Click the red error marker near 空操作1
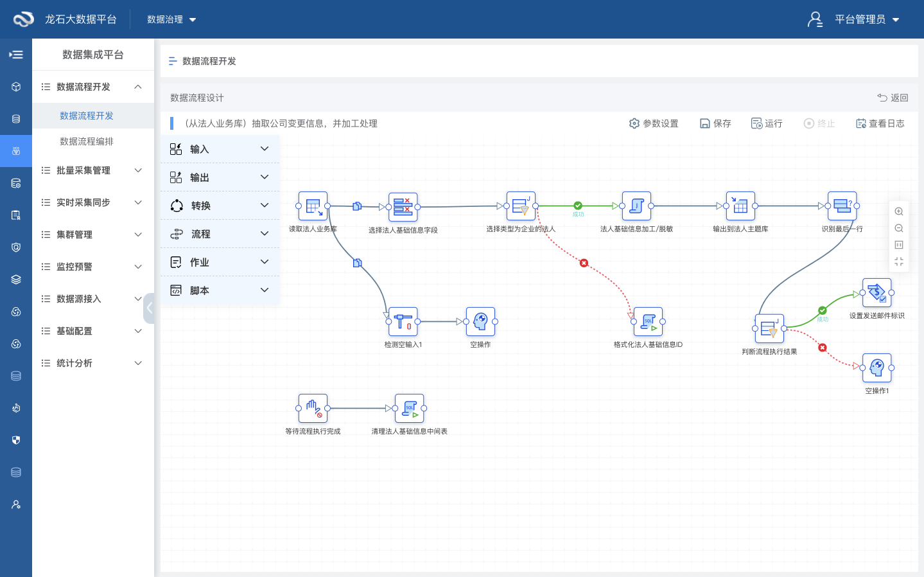The width and height of the screenshot is (924, 577). [822, 348]
